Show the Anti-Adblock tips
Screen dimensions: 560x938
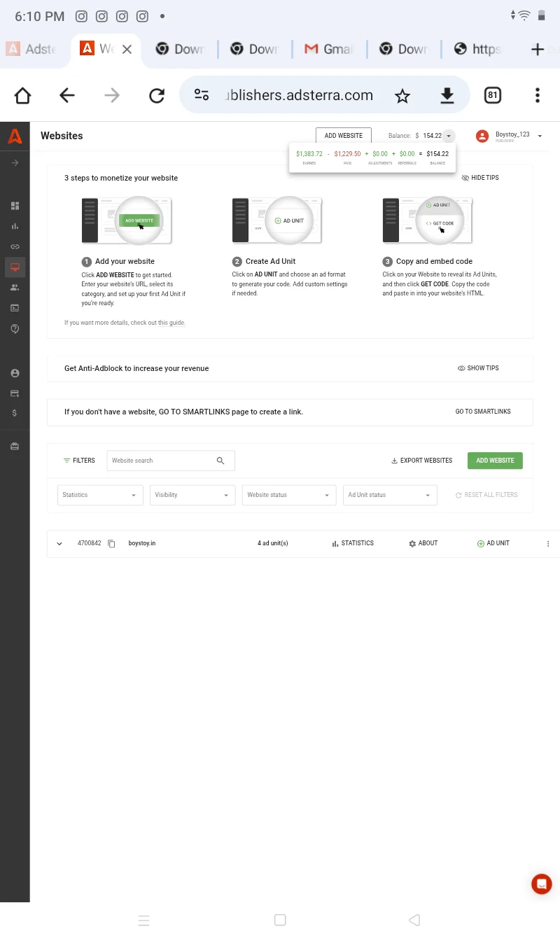pos(478,368)
